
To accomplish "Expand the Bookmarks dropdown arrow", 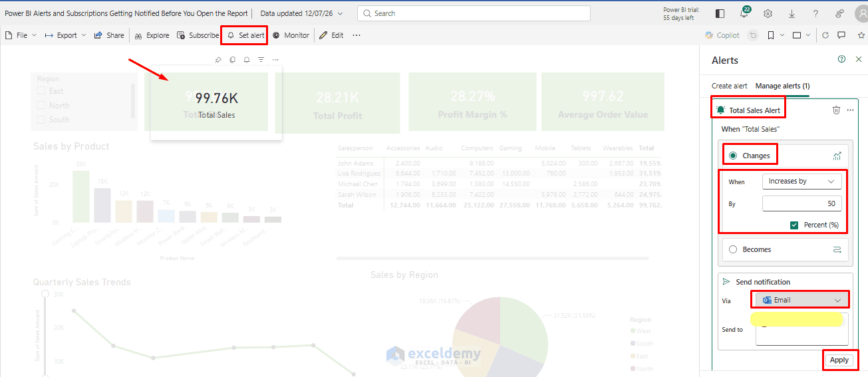I will coord(782,35).
